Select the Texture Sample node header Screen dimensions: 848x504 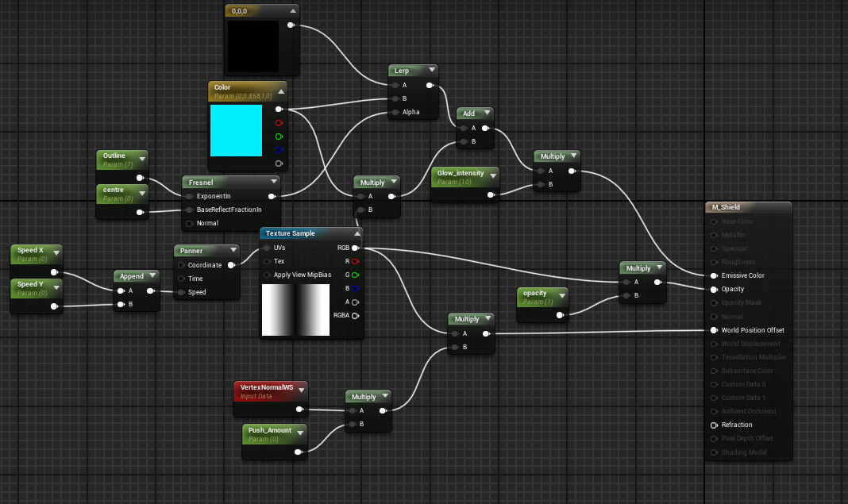coord(311,233)
